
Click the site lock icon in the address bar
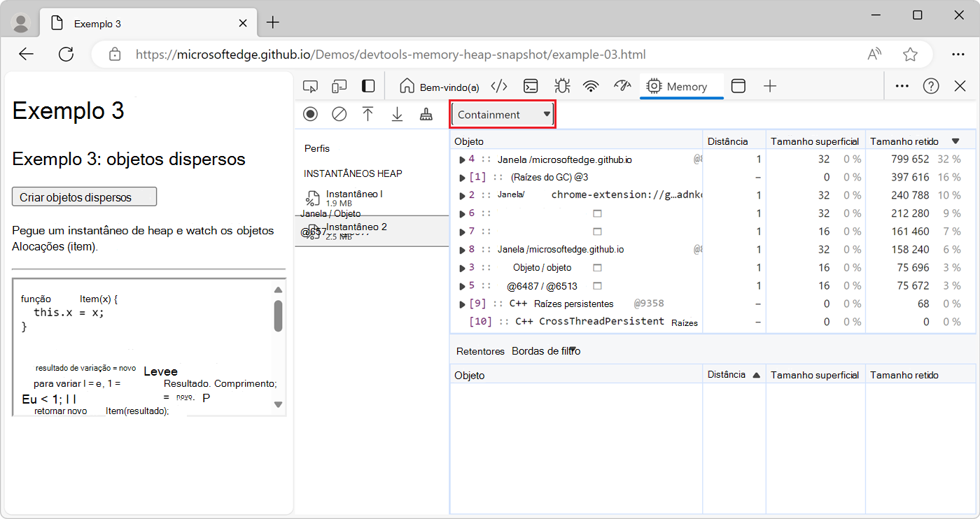pos(115,55)
